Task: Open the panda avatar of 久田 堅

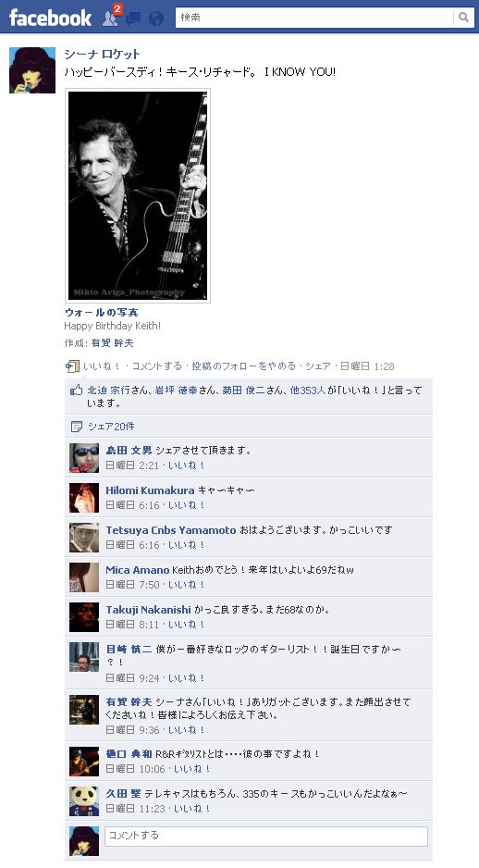Action: (x=84, y=801)
